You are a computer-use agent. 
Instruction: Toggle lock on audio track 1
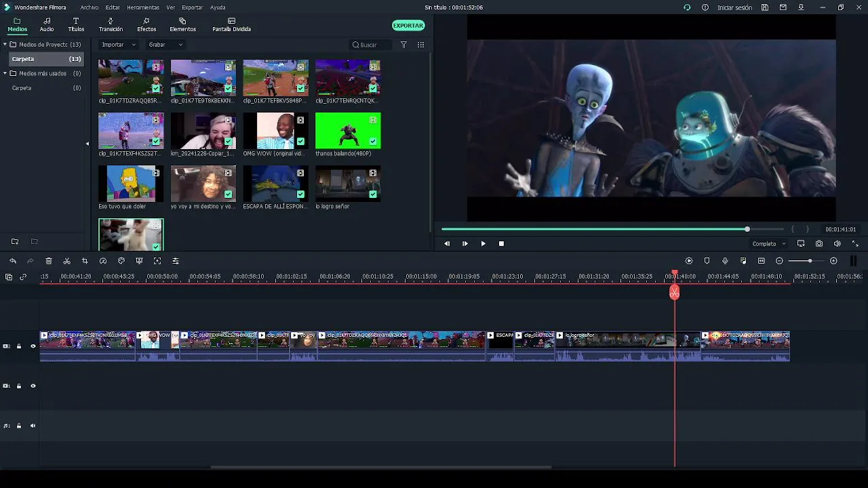(19, 426)
